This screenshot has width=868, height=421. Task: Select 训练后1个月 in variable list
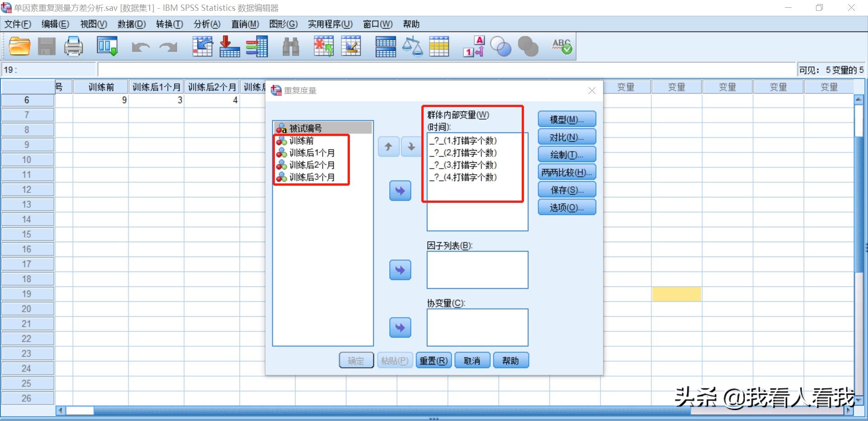pos(323,153)
